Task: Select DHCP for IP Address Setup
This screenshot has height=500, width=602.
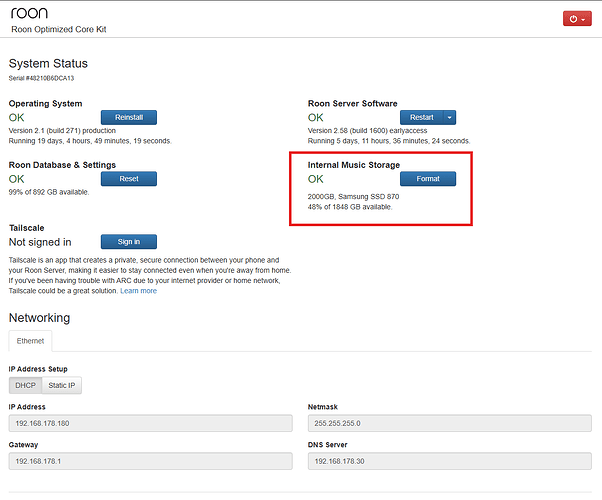Action: point(26,385)
